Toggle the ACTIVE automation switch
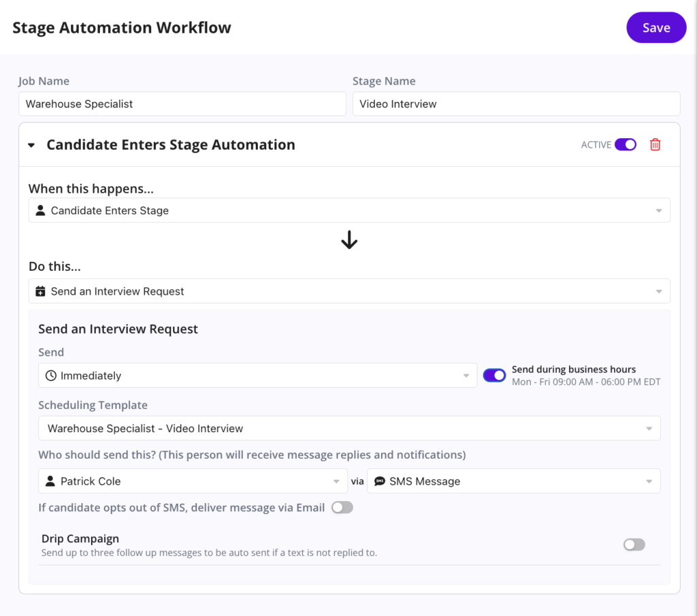697x616 pixels. tap(625, 144)
